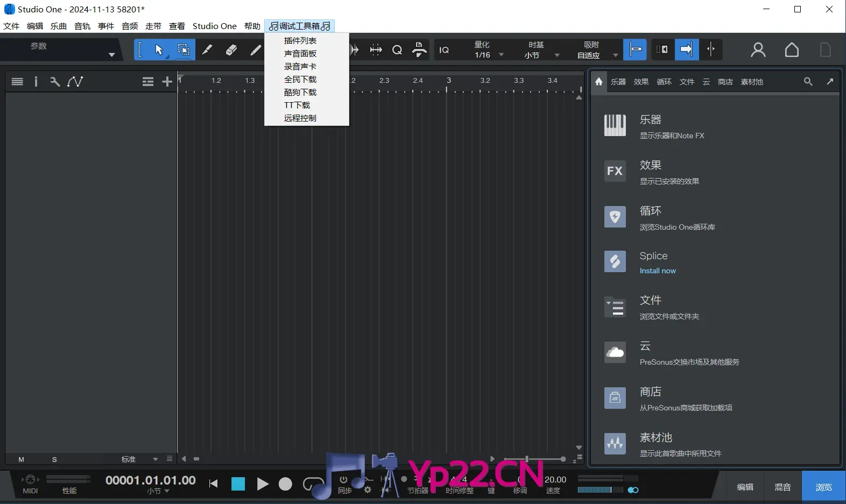Viewport: 846px width, 504px height.
Task: Open the inspector i icon
Action: click(36, 82)
